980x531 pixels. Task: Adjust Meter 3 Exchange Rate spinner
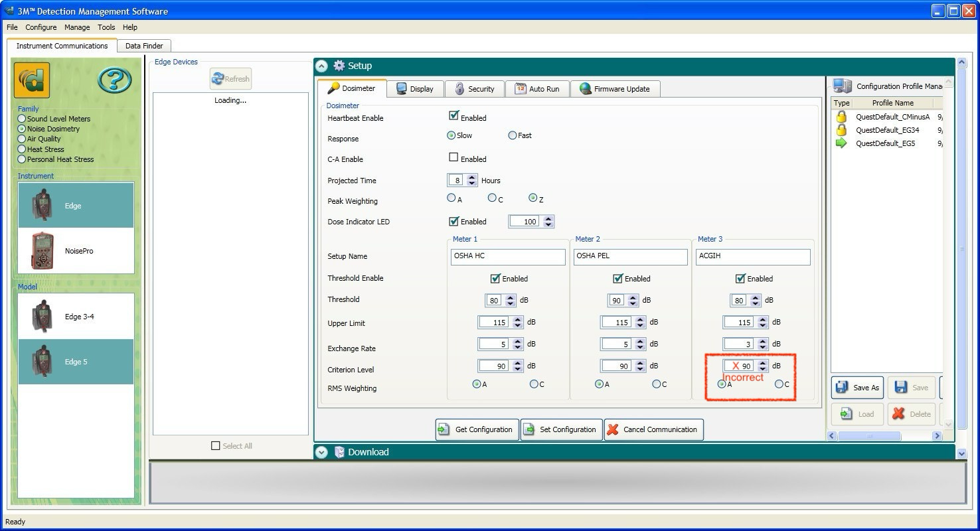tap(762, 344)
